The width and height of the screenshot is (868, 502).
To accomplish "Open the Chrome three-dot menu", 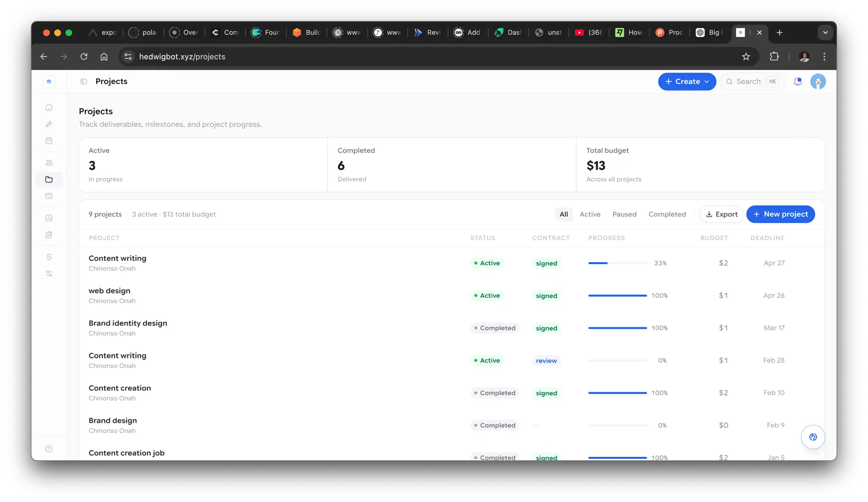I will point(824,56).
